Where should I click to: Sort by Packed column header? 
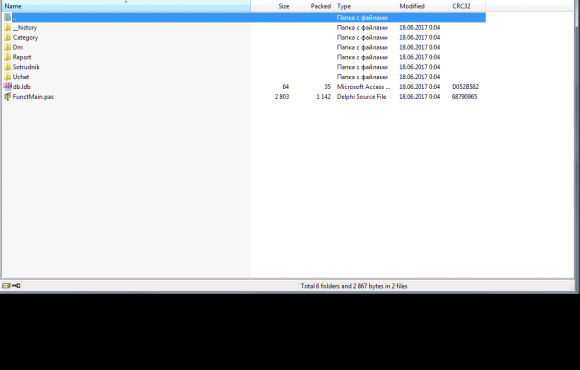click(x=313, y=6)
